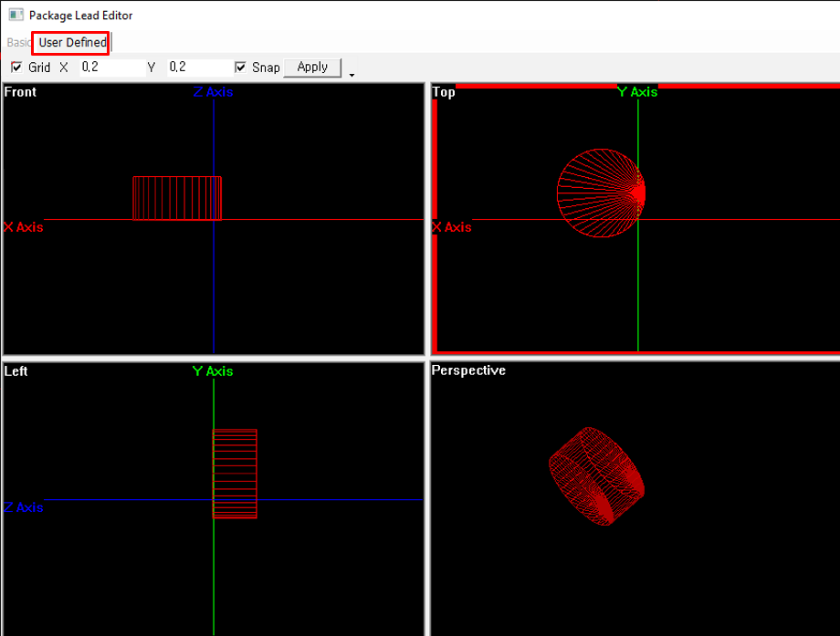Click the blue Z Axis label in Left view
The height and width of the screenshot is (636, 840).
(24, 507)
